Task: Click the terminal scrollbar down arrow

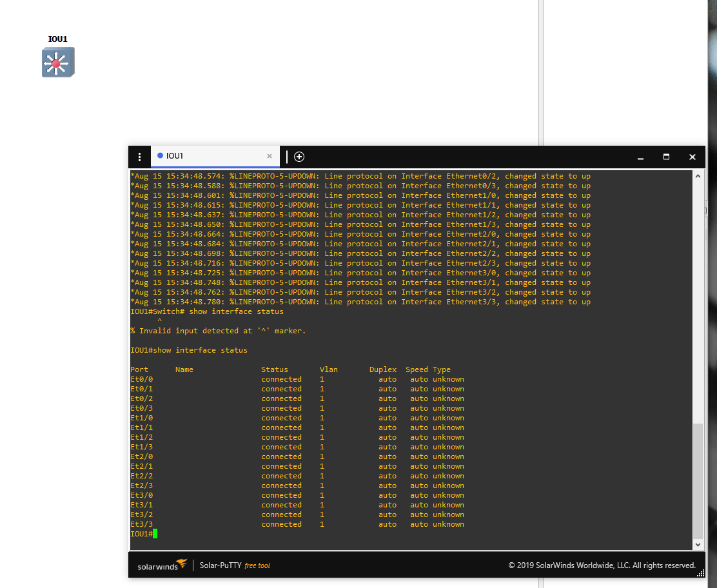Action: [x=698, y=544]
